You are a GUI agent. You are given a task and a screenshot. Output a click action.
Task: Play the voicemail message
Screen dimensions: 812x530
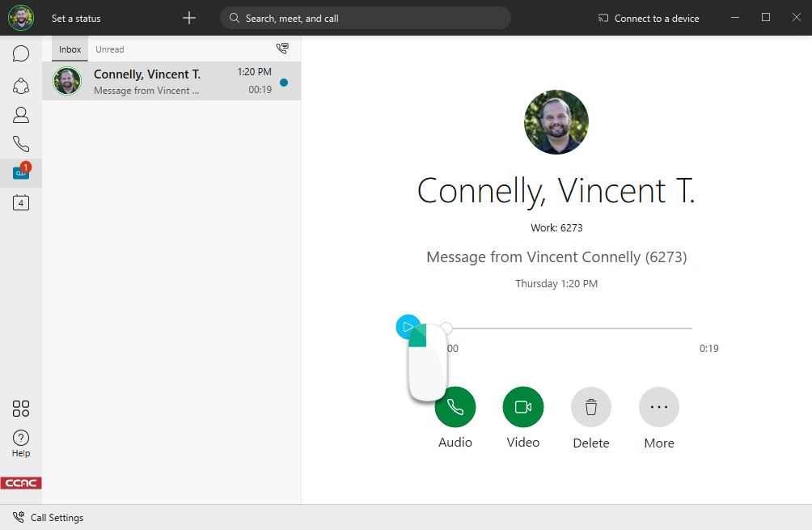coord(408,326)
